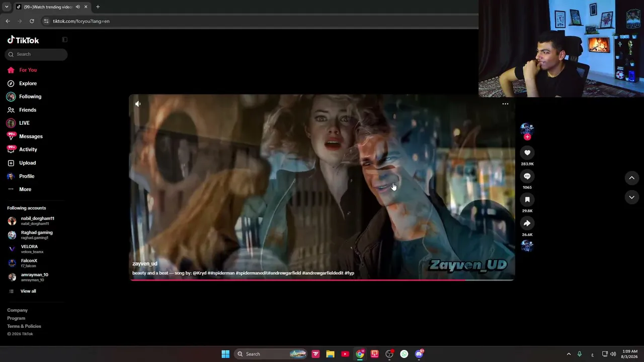Image resolution: width=644 pixels, height=362 pixels.
Task: Open the #fyp hashtag in the caption
Action: 349,273
